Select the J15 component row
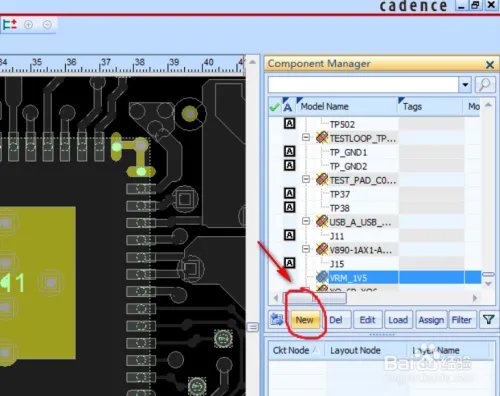 pos(337,264)
